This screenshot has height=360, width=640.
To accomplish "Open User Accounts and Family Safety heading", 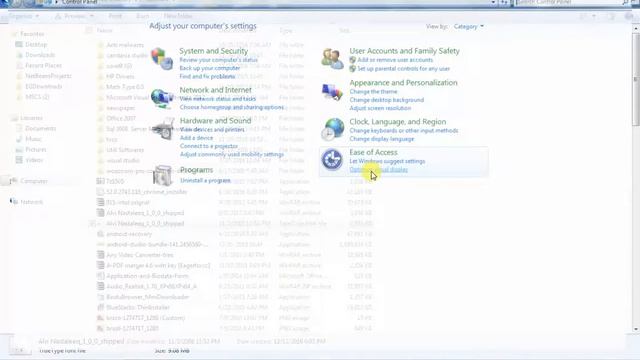I will click(404, 51).
